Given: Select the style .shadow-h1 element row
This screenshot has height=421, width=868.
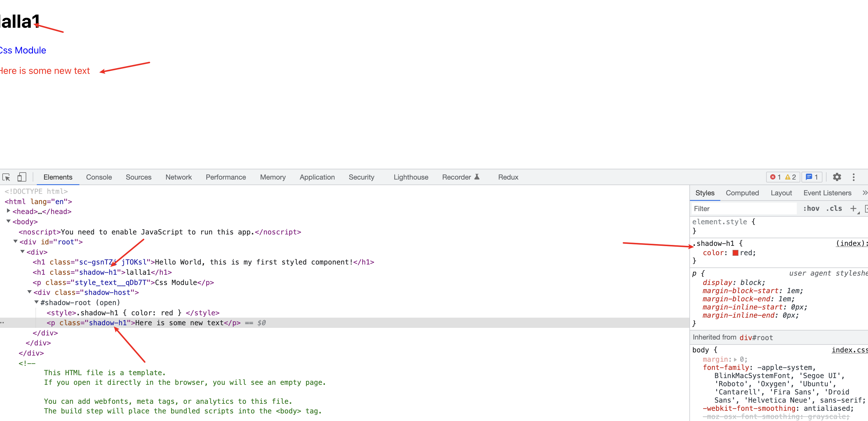Looking at the screenshot, I should 133,312.
